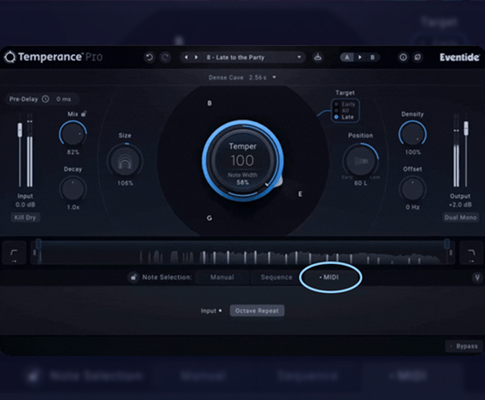
Task: Select note B on the circle
Action: (209, 103)
